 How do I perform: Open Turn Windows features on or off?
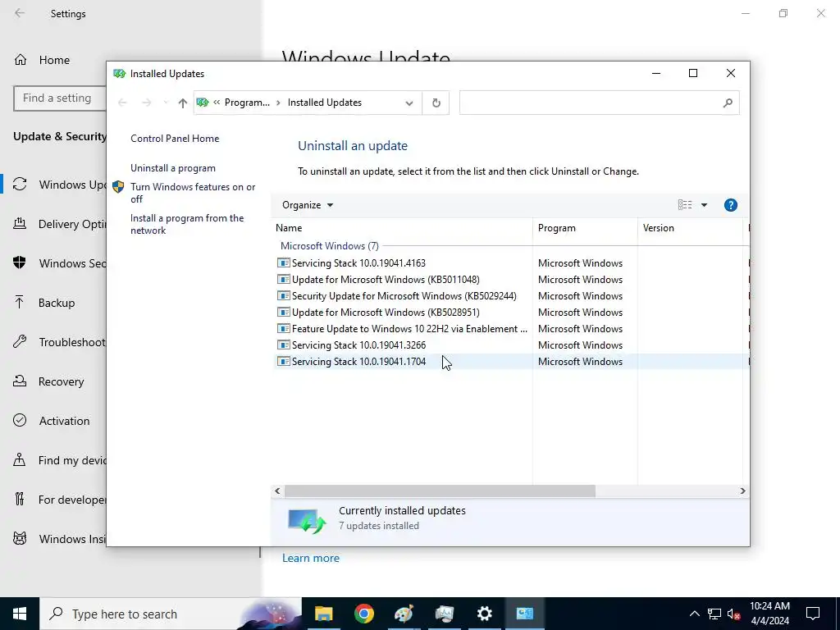pyautogui.click(x=193, y=193)
